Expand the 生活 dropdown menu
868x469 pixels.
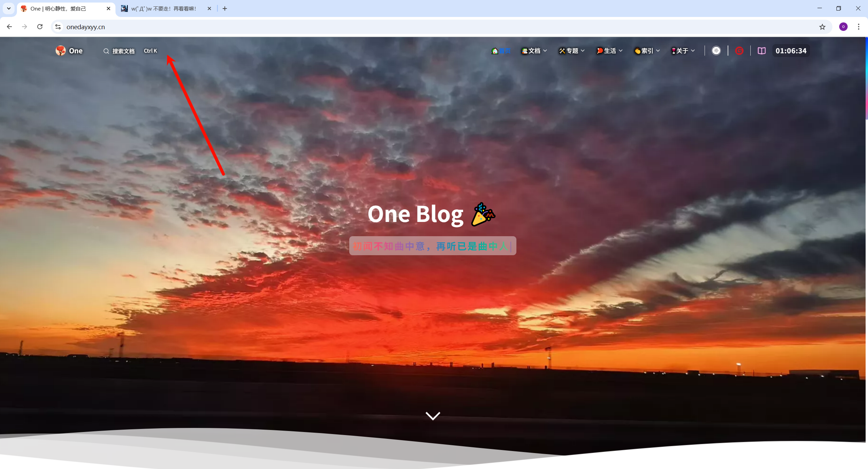(x=610, y=51)
